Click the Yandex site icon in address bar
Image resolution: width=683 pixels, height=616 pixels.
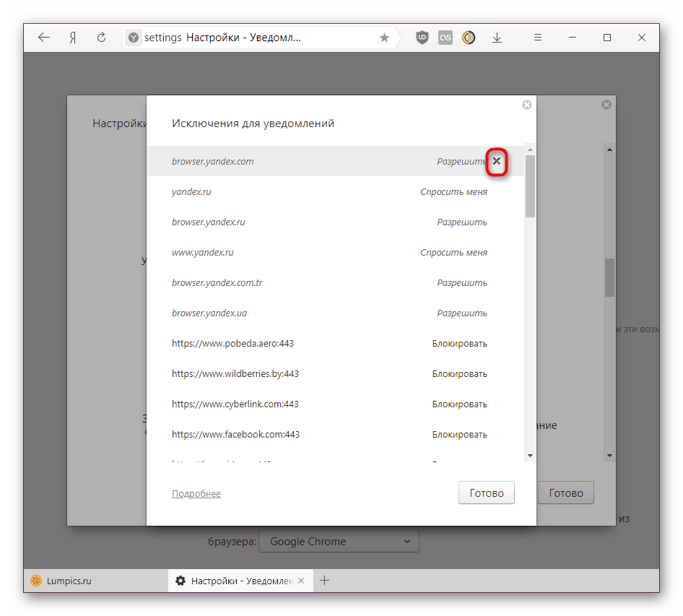[x=134, y=38]
